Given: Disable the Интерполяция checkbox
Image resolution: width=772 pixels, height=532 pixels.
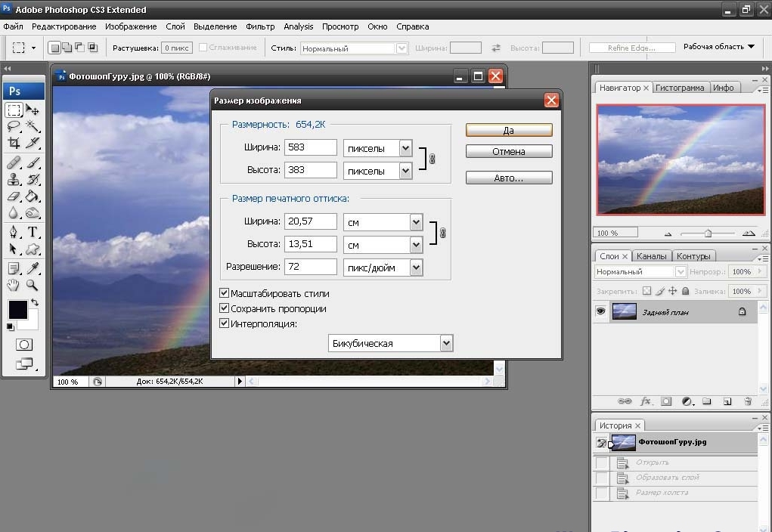Looking at the screenshot, I should tap(224, 323).
